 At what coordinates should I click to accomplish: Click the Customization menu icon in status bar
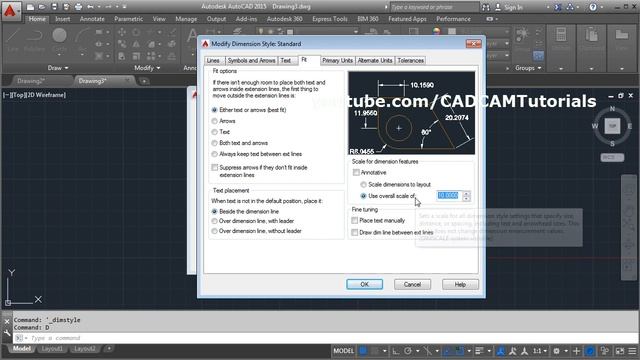(632, 351)
